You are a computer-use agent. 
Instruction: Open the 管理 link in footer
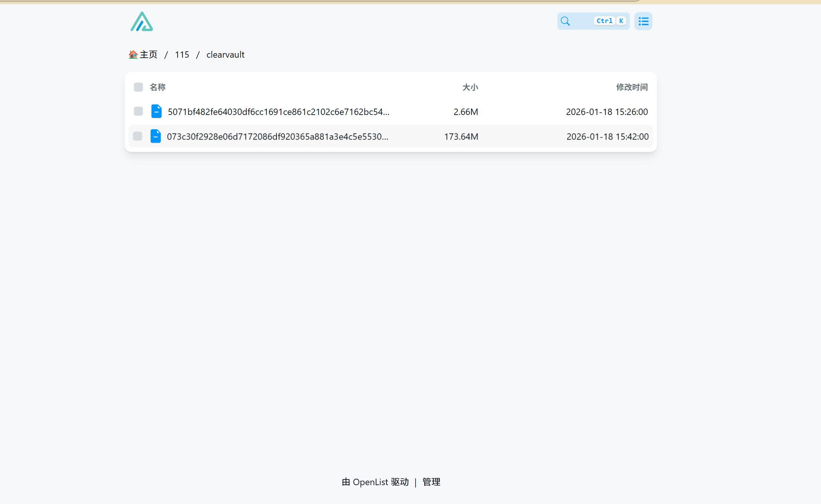(x=431, y=482)
